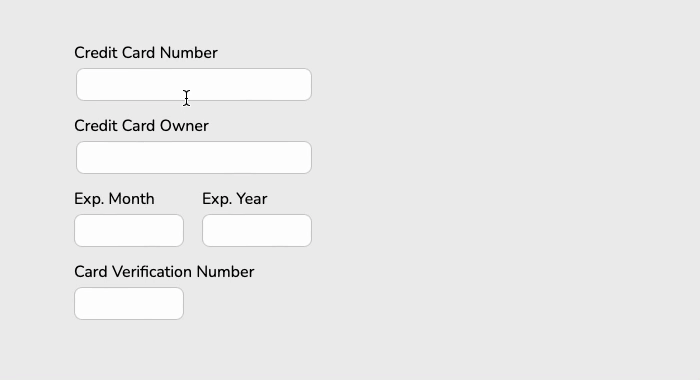
Task: Click the word Owner in the label
Action: pyautogui.click(x=184, y=126)
